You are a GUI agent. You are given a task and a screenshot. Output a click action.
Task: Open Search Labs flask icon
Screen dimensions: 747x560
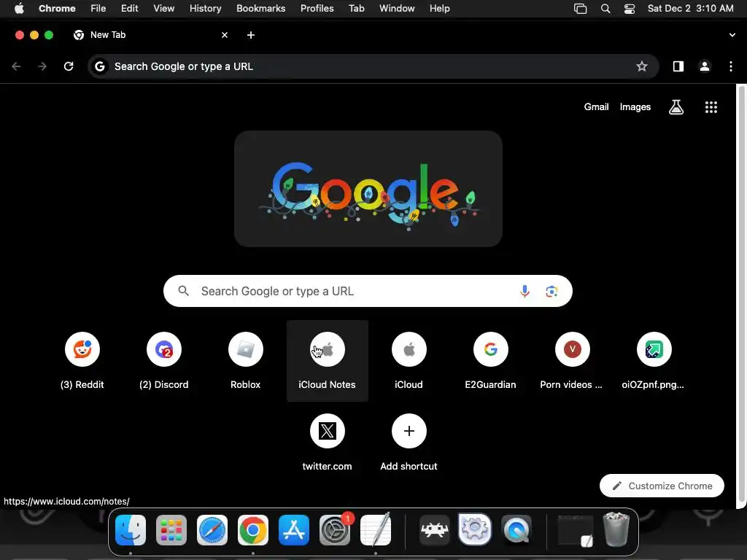(676, 107)
